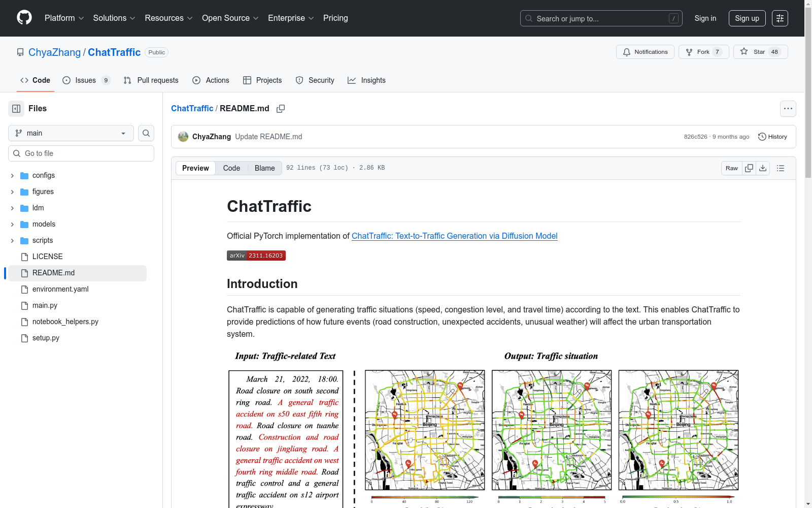This screenshot has height=508, width=812.
Task: Open the more file actions ellipsis menu
Action: tap(788, 109)
